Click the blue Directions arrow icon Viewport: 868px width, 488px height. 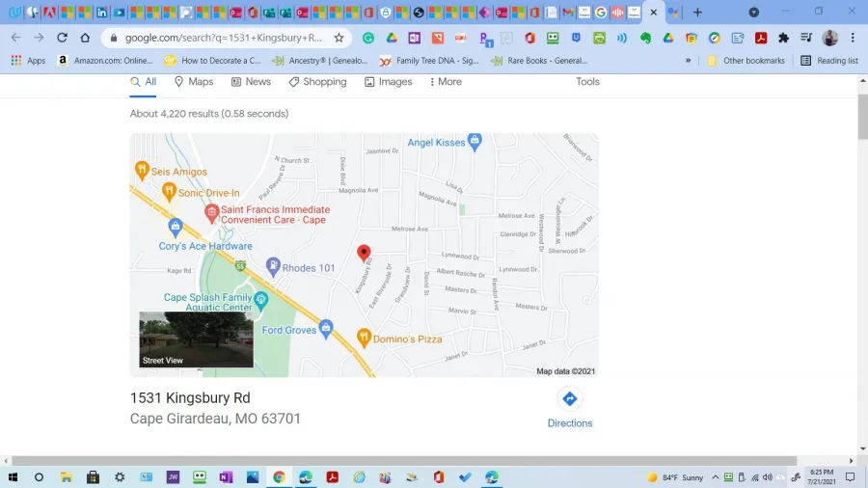tap(570, 399)
